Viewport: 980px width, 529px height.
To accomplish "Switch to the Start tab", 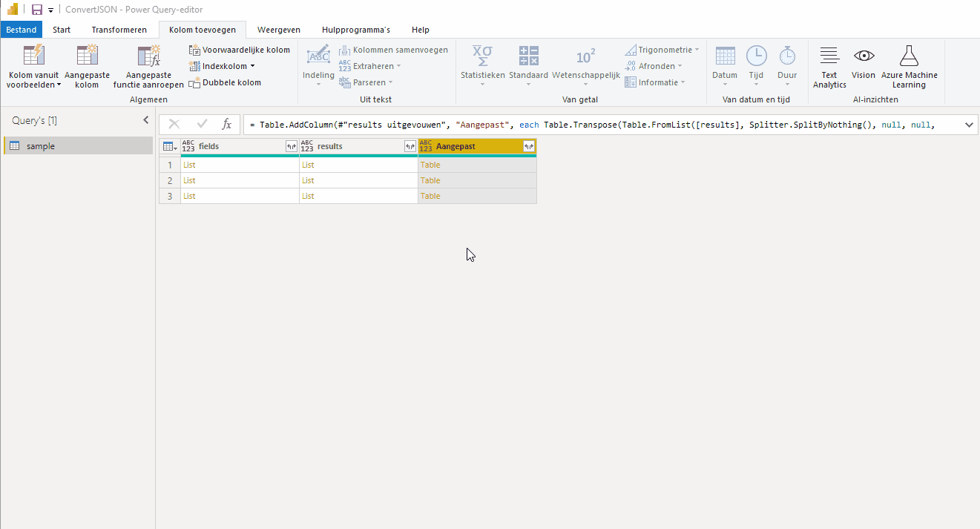I will (62, 30).
